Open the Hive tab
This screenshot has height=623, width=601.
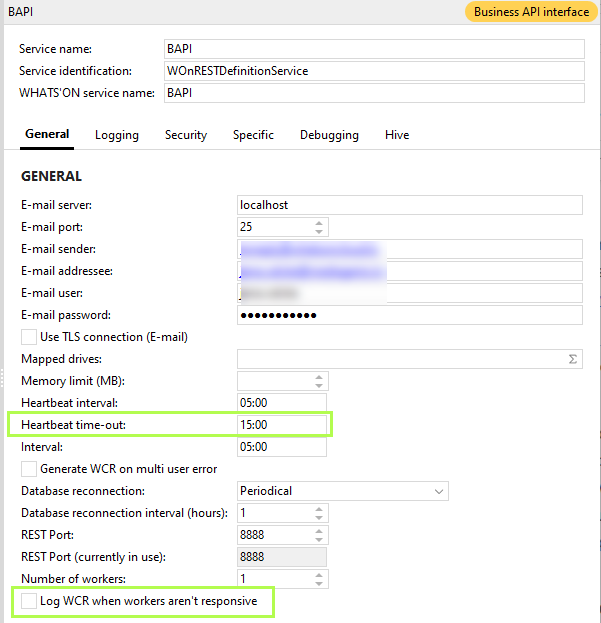[x=397, y=135]
